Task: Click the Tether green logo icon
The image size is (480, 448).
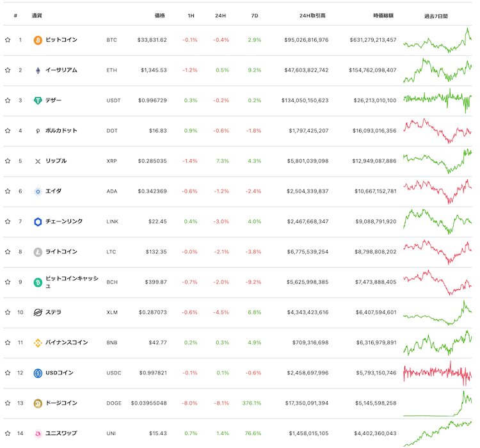Action: pyautogui.click(x=38, y=100)
